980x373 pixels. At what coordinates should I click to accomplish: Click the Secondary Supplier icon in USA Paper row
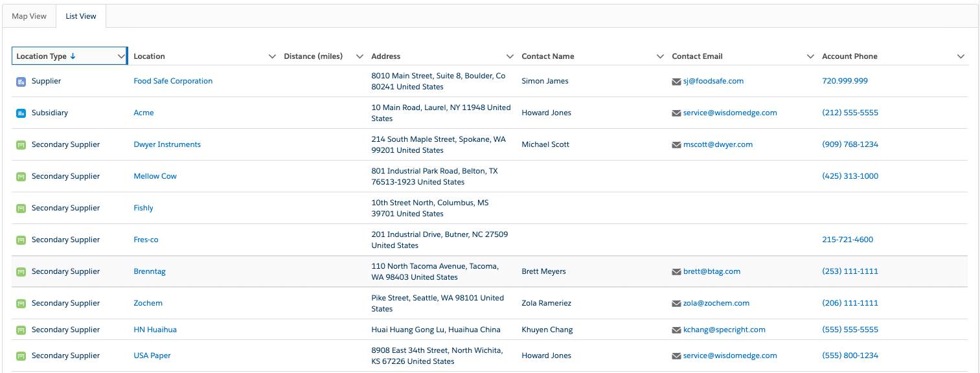(x=21, y=356)
